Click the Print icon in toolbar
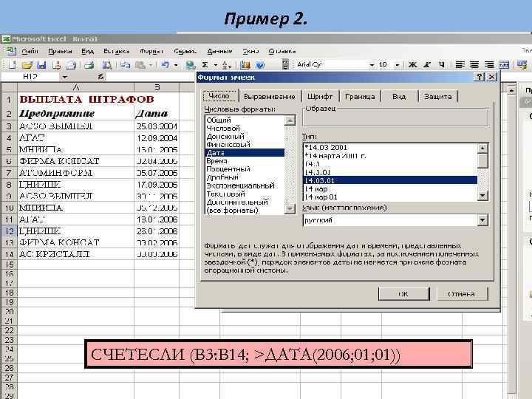Image resolution: width=532 pixels, height=399 pixels. (89, 64)
